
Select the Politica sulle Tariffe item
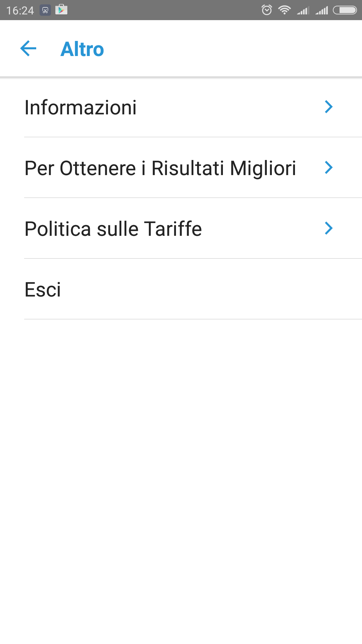point(113,229)
